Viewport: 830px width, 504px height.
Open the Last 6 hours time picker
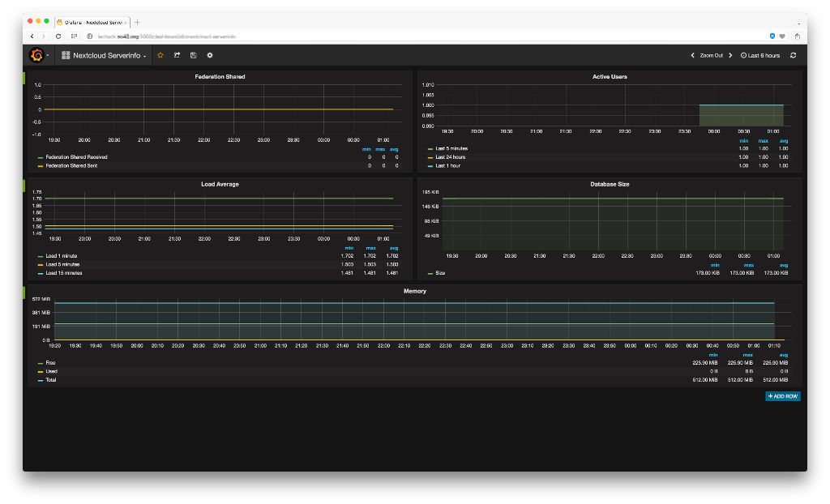pyautogui.click(x=760, y=55)
